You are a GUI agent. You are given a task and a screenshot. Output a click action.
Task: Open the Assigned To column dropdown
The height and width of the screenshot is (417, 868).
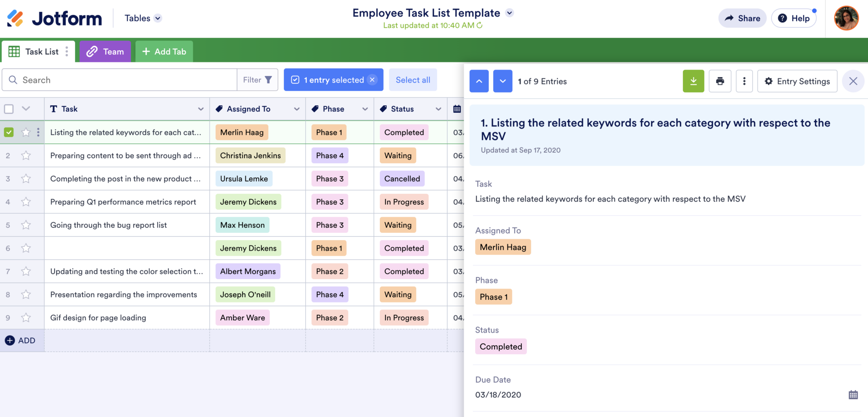297,109
